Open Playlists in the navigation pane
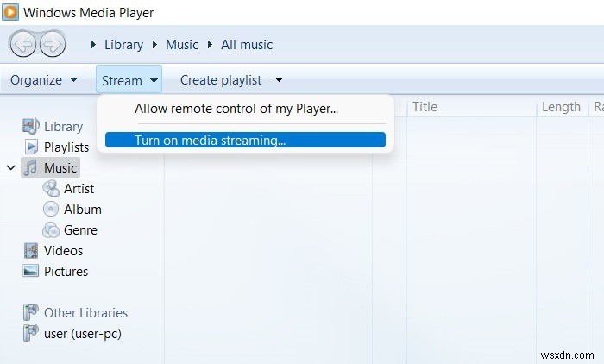The width and height of the screenshot is (604, 364). coord(66,147)
